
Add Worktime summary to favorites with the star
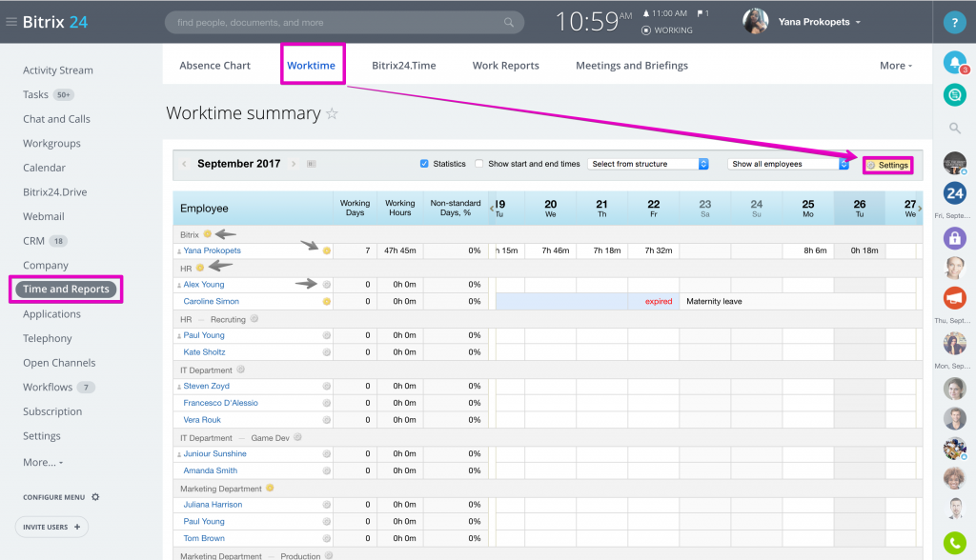tap(333, 114)
